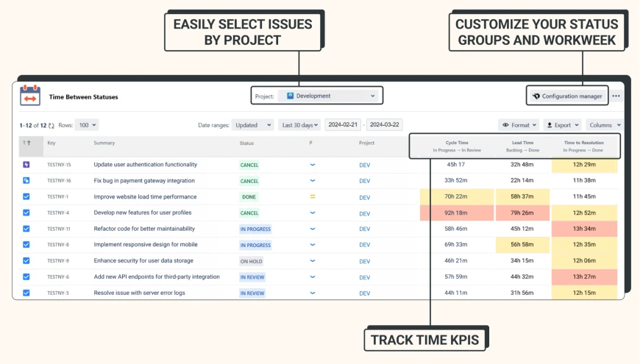Viewport: 640px width, 364px height.
Task: Click the priority icon for TESTNY-4
Action: click(312, 213)
